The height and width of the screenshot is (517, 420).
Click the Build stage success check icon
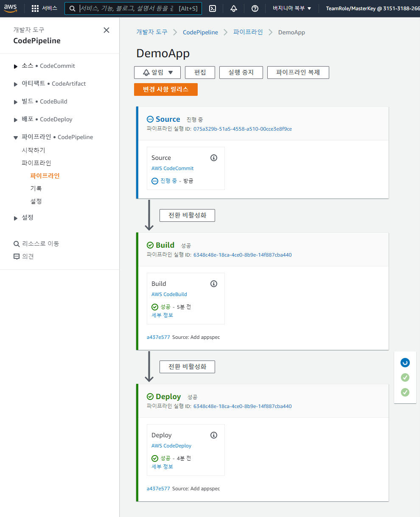click(150, 245)
